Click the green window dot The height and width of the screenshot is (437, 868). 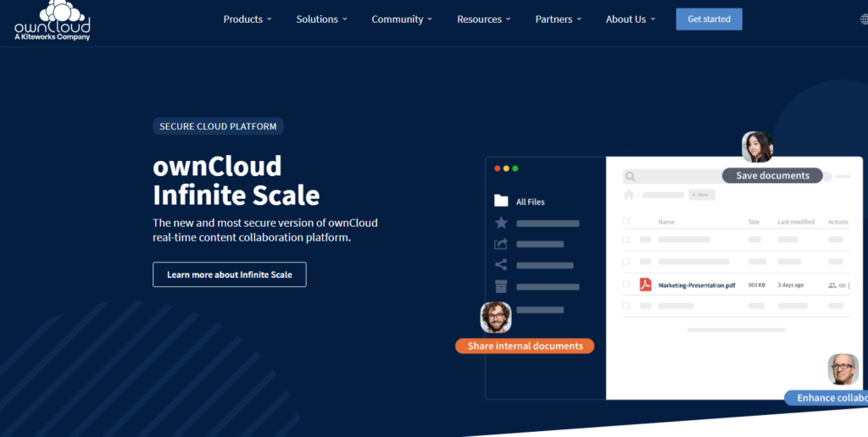click(x=515, y=169)
